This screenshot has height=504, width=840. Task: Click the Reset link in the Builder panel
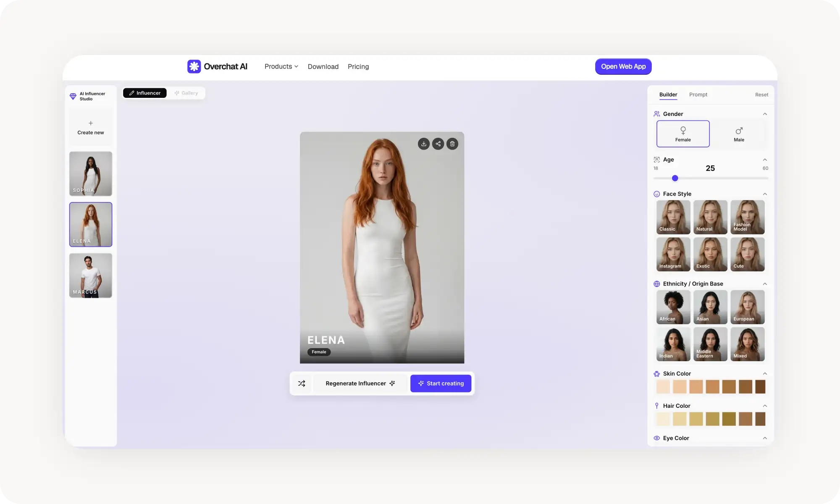tap(761, 94)
